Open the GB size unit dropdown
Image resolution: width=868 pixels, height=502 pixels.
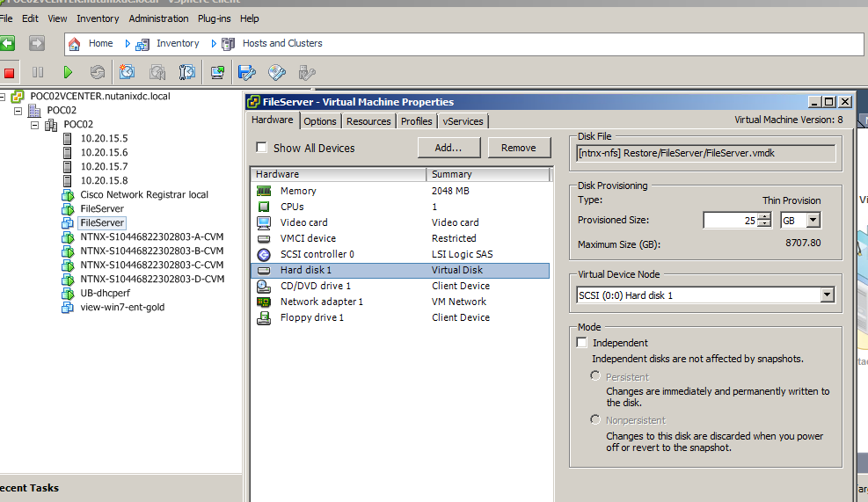(812, 221)
